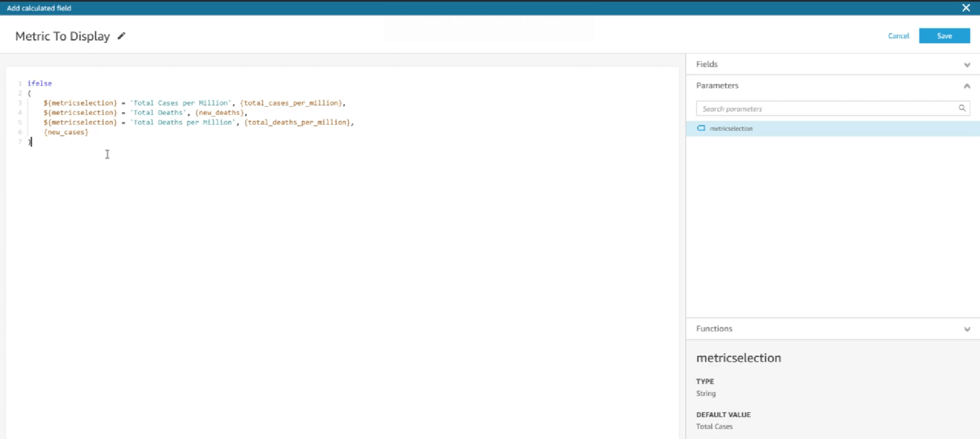Click line number 7 in the editor gutter
The height and width of the screenshot is (439, 980).
pyautogui.click(x=19, y=142)
